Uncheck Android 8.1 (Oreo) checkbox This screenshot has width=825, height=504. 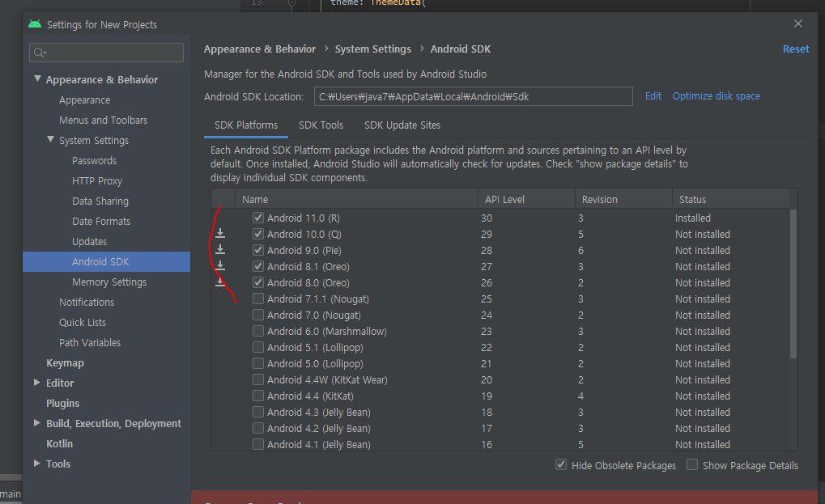pos(257,266)
